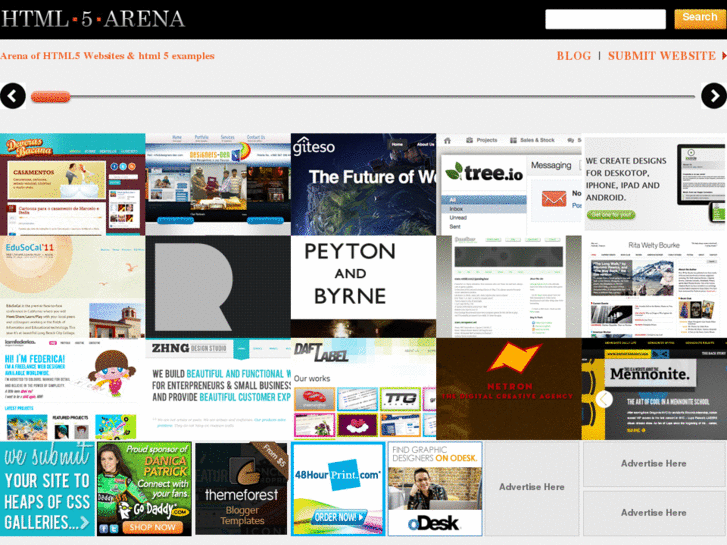
Task: Click the Netron orange lightning logo
Action: click(x=513, y=357)
